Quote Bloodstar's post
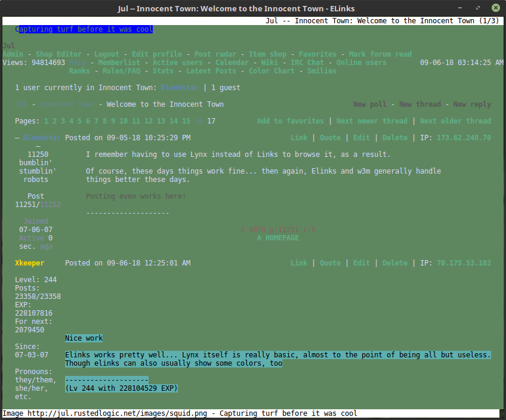Viewport: 506px width, 420px height. [x=330, y=138]
